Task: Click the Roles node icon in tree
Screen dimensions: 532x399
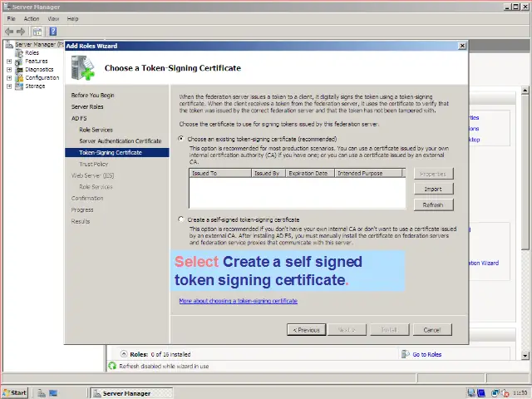Action: click(19, 53)
